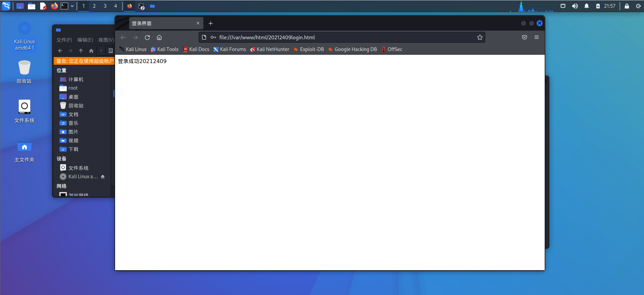Select root in file manager sidebar
The width and height of the screenshot is (644, 295).
[x=82, y=88]
